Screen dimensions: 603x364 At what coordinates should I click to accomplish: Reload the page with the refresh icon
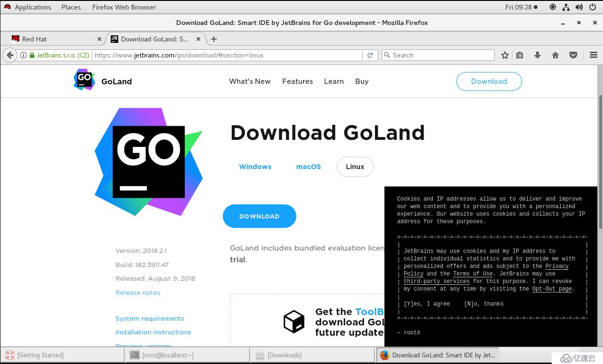(370, 55)
